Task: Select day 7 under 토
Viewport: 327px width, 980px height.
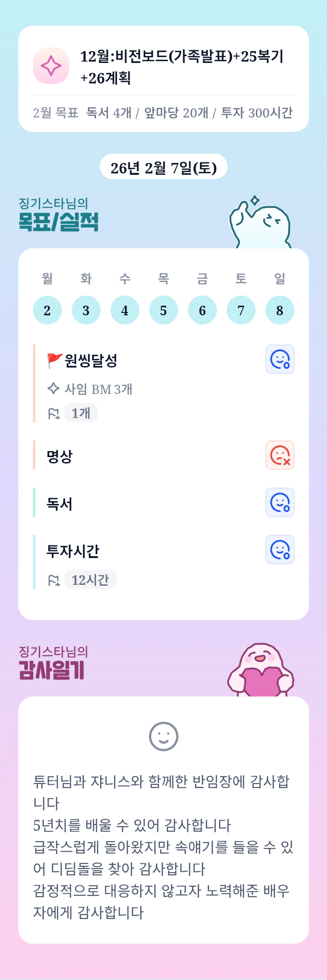Action: click(x=241, y=310)
